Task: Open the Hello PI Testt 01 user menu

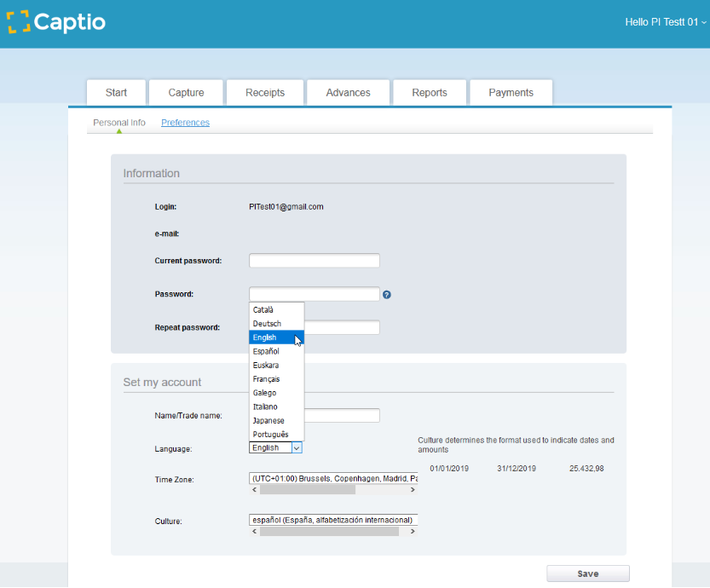Action: pos(665,22)
